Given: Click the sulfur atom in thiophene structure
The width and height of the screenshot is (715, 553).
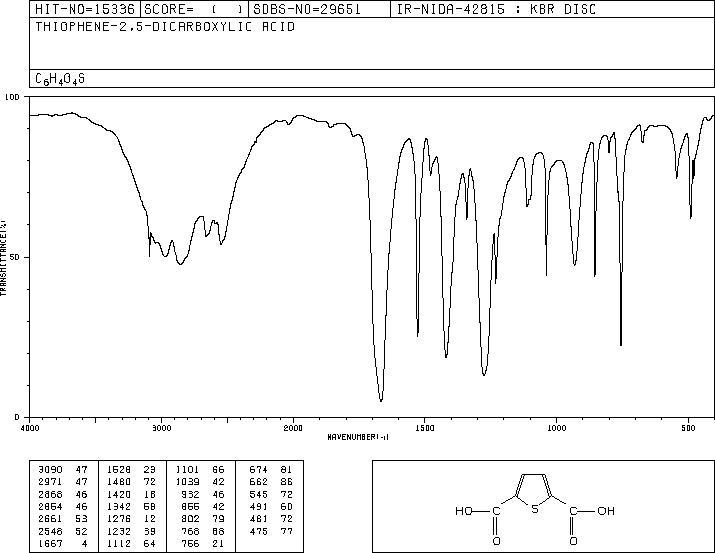Looking at the screenshot, I should [535, 509].
